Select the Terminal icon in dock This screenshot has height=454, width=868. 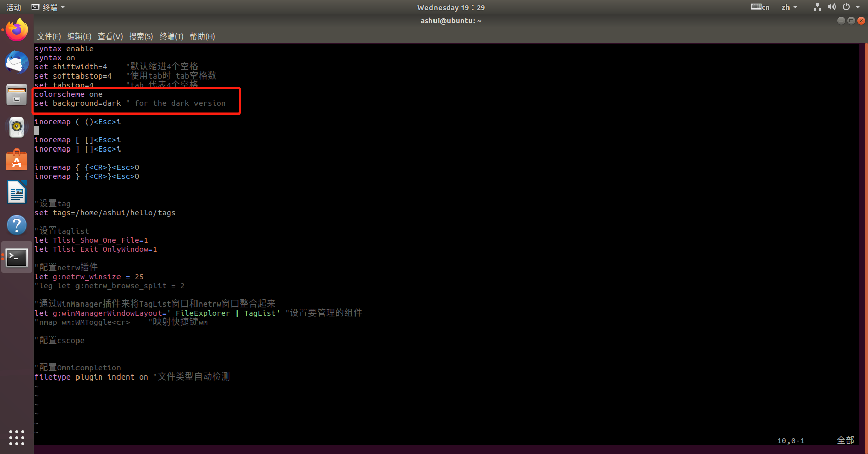point(17,257)
